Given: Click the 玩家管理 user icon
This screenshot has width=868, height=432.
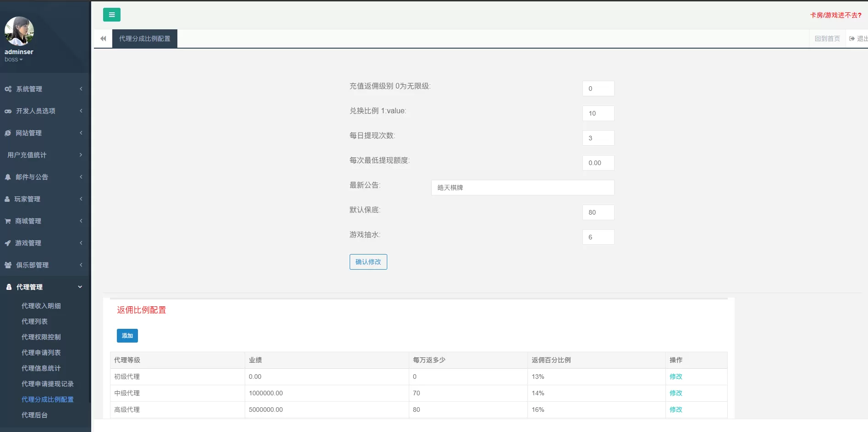Looking at the screenshot, I should pos(8,199).
